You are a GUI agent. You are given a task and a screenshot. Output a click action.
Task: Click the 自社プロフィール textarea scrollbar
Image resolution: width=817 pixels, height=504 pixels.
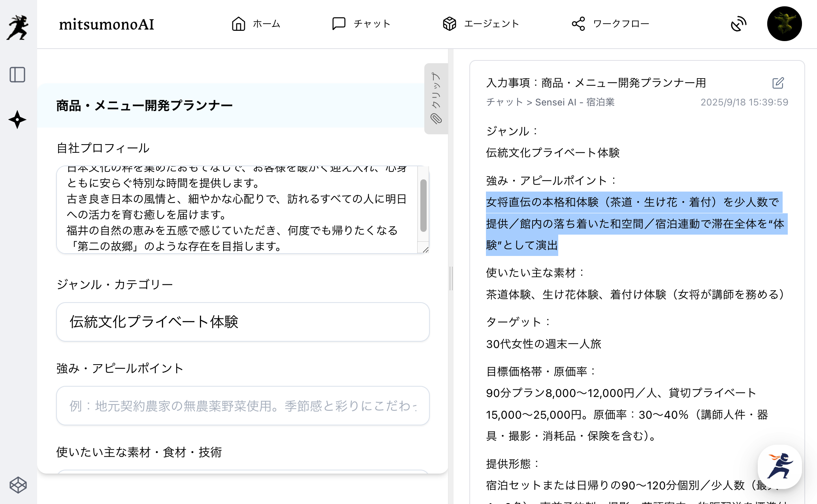click(x=423, y=205)
